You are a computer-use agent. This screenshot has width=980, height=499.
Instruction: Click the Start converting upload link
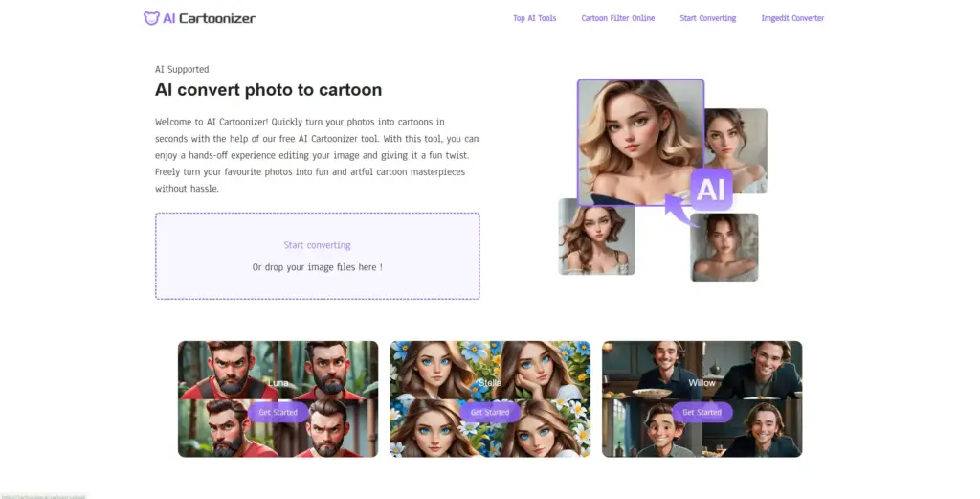click(x=318, y=245)
